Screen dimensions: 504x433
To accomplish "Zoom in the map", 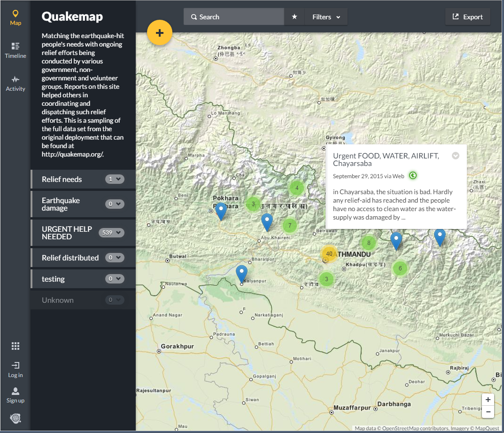I will [x=488, y=400].
